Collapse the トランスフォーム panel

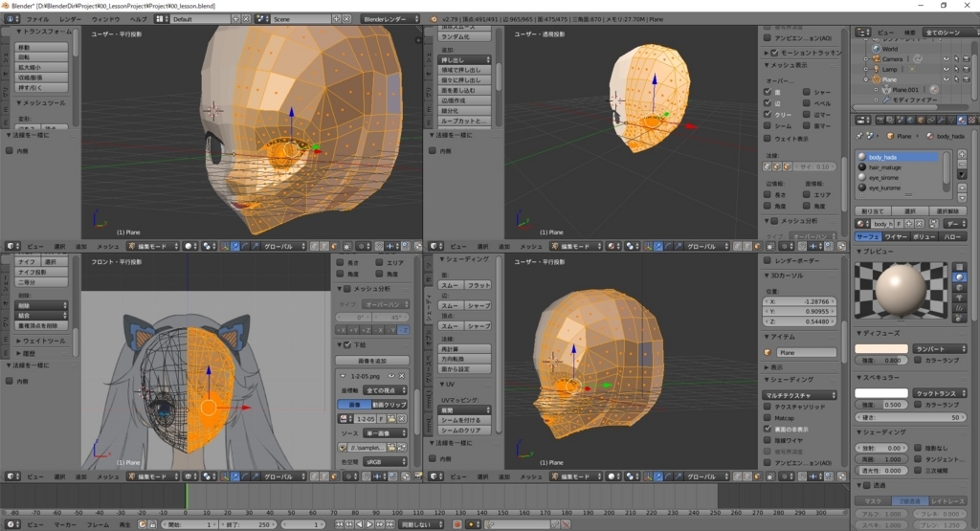pyautogui.click(x=44, y=32)
